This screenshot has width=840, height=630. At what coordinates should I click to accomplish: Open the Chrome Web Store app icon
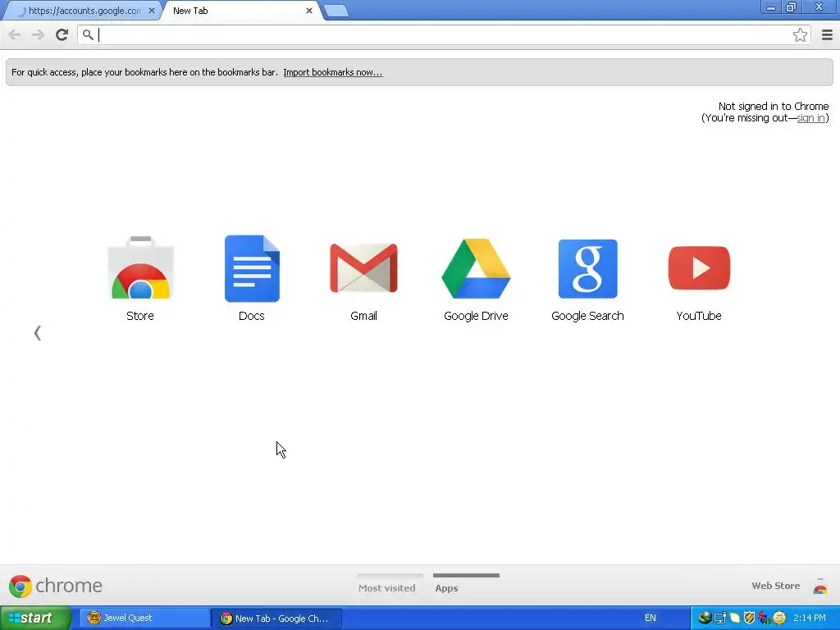coord(140,267)
